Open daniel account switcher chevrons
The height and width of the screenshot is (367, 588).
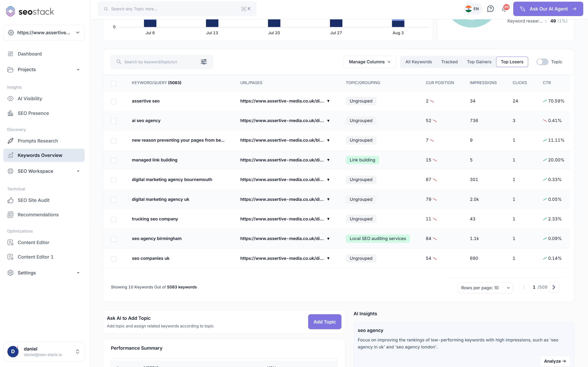click(77, 352)
